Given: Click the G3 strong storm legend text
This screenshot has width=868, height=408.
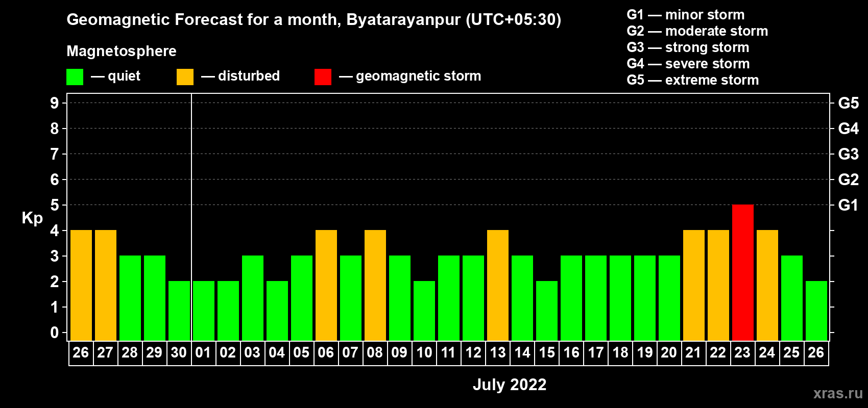Looking at the screenshot, I should [688, 47].
